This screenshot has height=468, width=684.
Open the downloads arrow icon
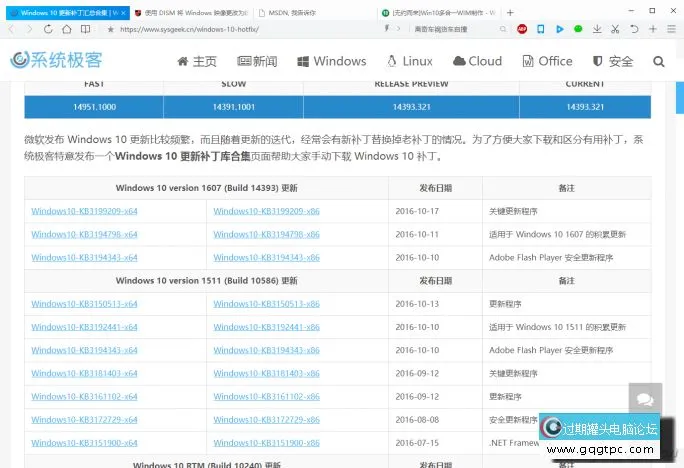pos(597,29)
